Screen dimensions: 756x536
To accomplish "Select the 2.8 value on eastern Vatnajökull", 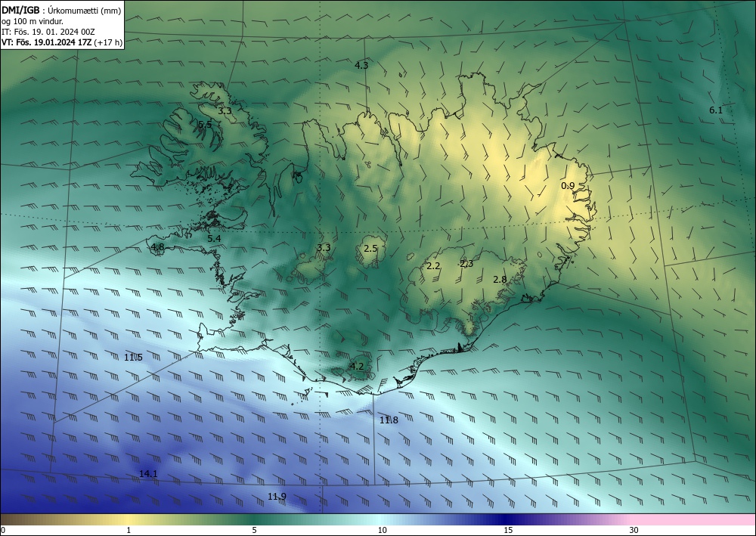I will point(500,279).
